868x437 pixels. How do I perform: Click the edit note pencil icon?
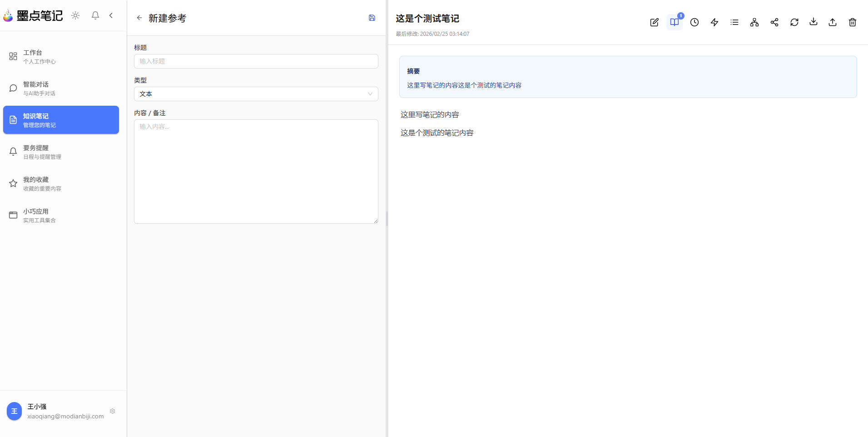[x=654, y=22]
